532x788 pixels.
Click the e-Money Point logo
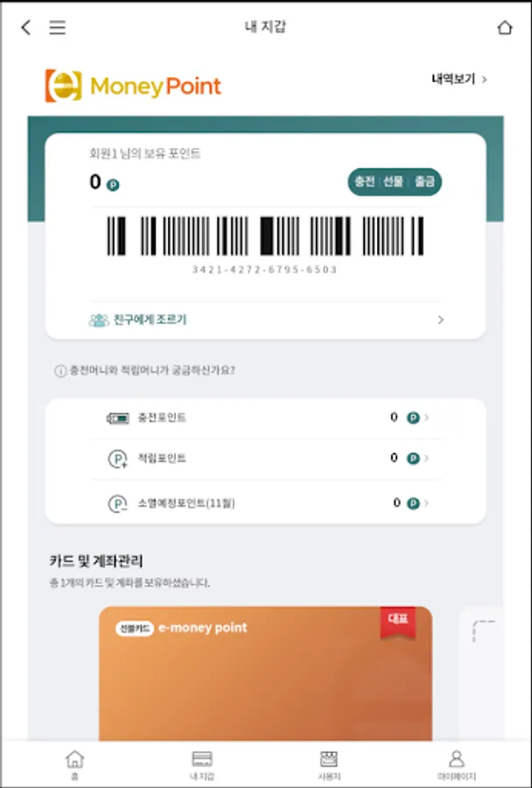click(x=133, y=86)
